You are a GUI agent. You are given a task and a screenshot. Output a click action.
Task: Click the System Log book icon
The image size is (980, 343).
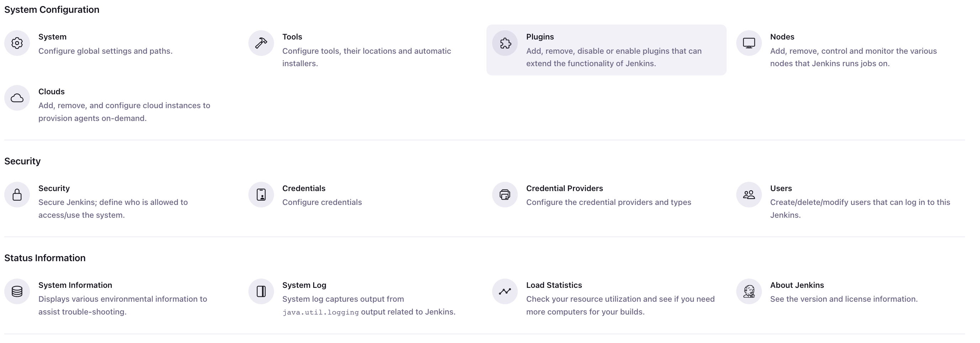click(261, 291)
